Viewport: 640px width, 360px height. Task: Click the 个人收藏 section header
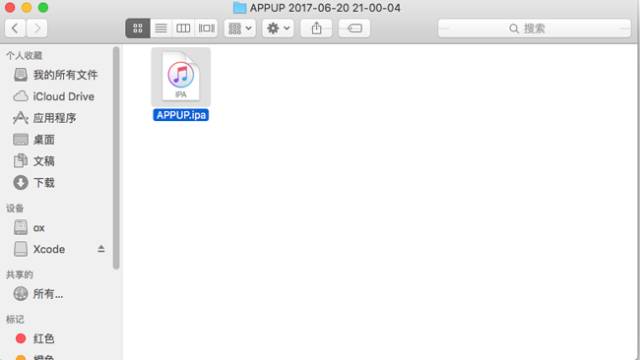(x=24, y=56)
